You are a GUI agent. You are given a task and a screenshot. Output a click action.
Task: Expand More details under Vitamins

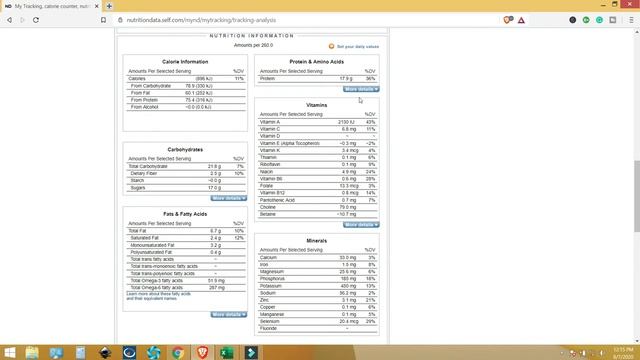361,225
